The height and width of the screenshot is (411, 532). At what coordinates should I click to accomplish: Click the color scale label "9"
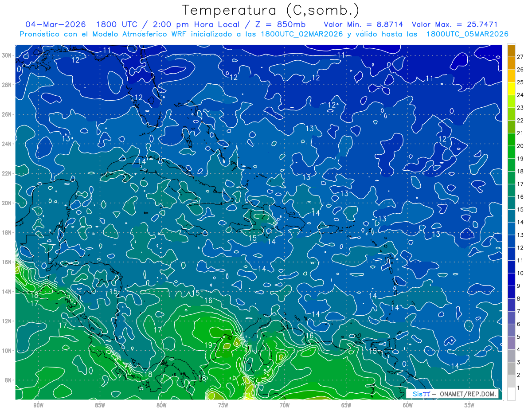coord(518,286)
